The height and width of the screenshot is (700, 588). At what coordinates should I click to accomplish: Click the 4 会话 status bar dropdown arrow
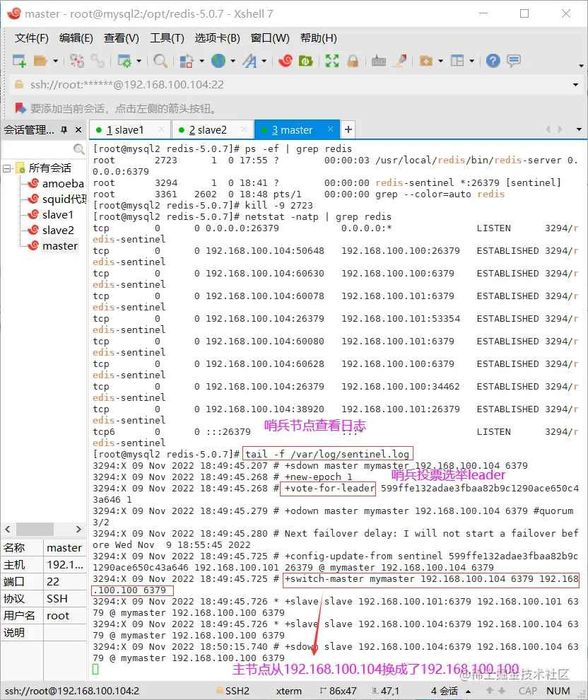[468, 691]
